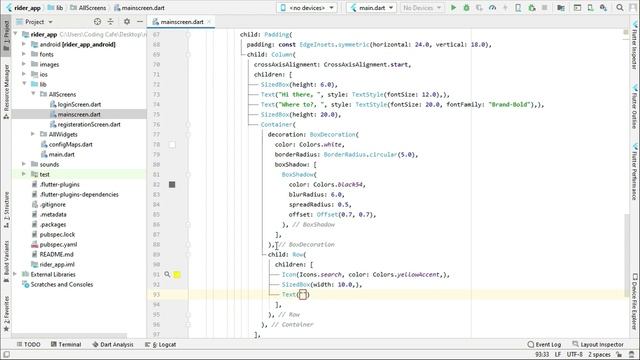Run the app with green play button
The width and height of the screenshot is (640, 360).
point(453,8)
